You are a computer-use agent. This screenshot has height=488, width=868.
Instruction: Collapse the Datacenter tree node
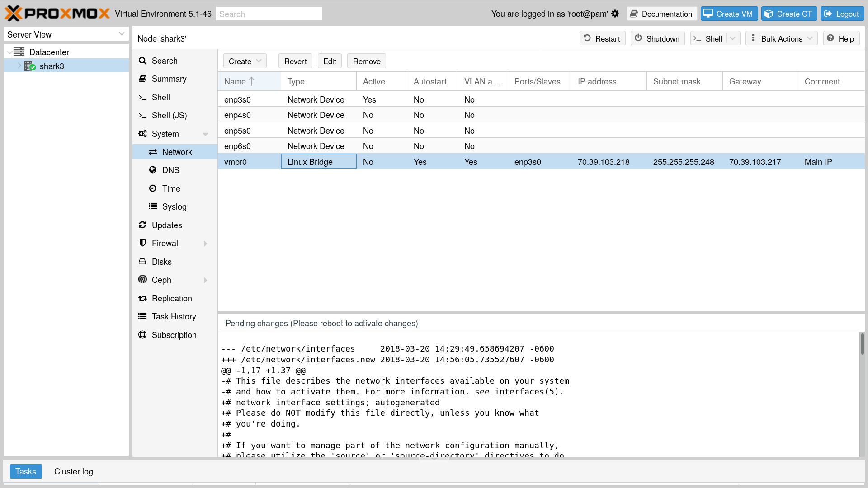(9, 52)
